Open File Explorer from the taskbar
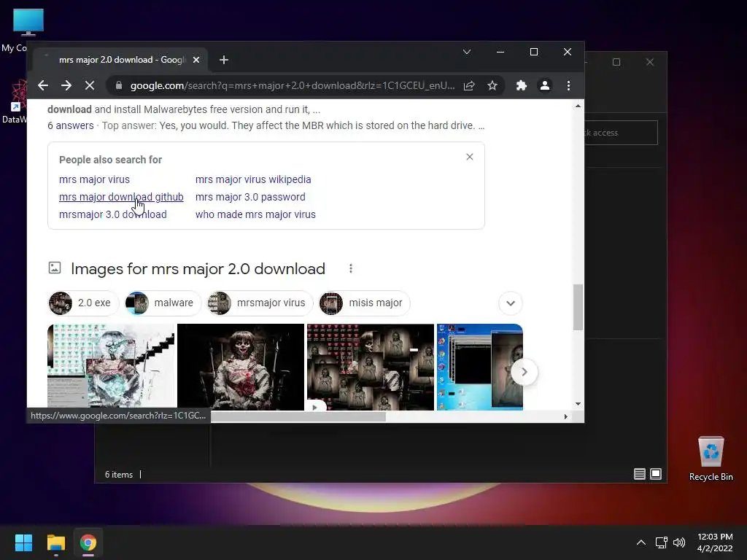Screen dimensions: 747x560 [55, 542]
